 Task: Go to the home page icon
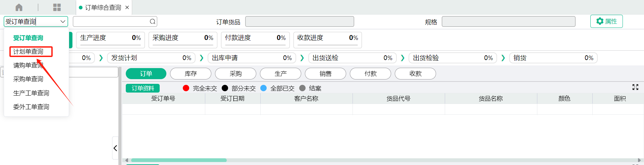[19, 7]
